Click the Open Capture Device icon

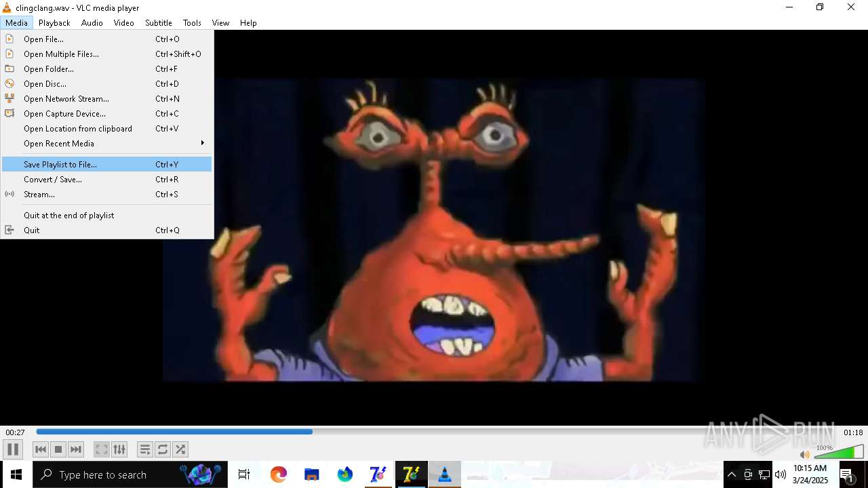(9, 114)
